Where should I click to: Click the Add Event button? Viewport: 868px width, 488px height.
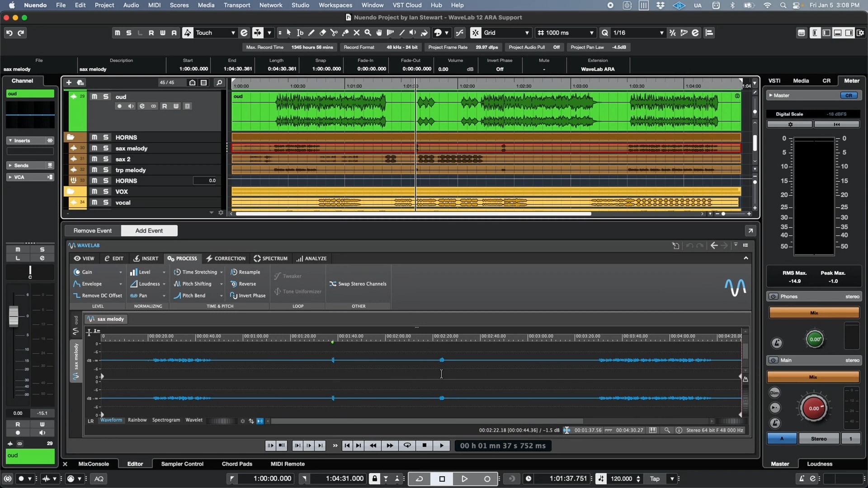click(149, 230)
